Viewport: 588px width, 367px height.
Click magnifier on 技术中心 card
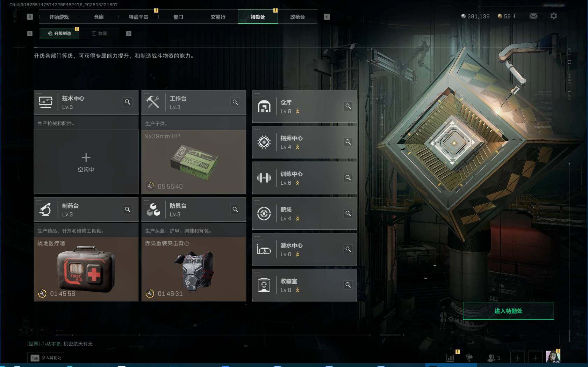pyautogui.click(x=128, y=102)
